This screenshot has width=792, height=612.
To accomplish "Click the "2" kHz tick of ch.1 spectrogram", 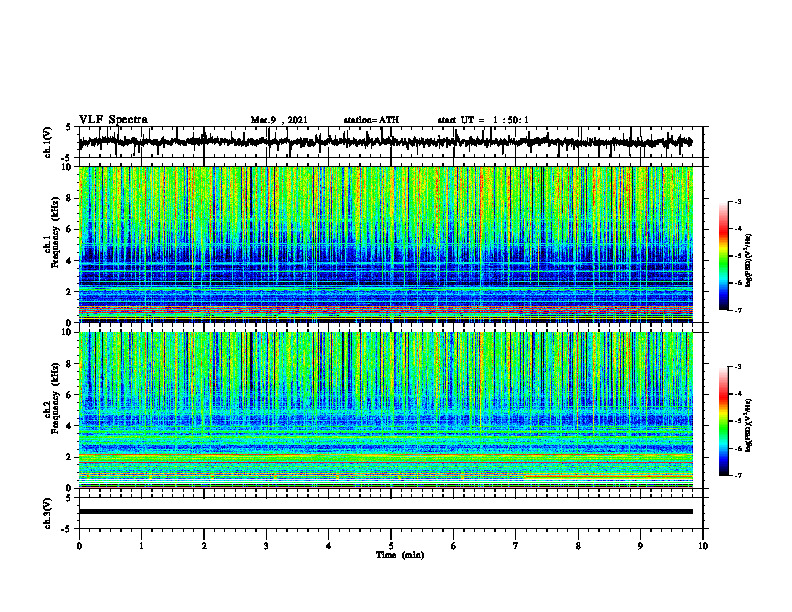I will pyautogui.click(x=70, y=292).
